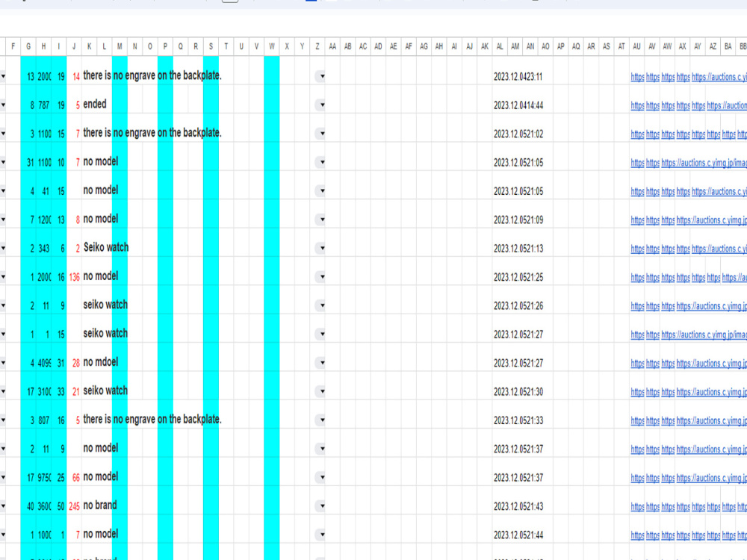
Task: Select the timestamp cell 2023.12.0521:43
Action: pos(518,506)
